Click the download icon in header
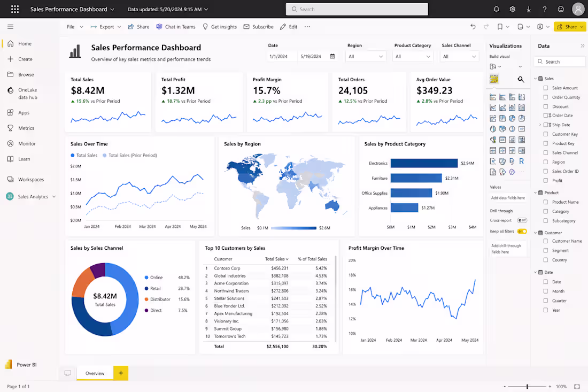 pos(529,9)
